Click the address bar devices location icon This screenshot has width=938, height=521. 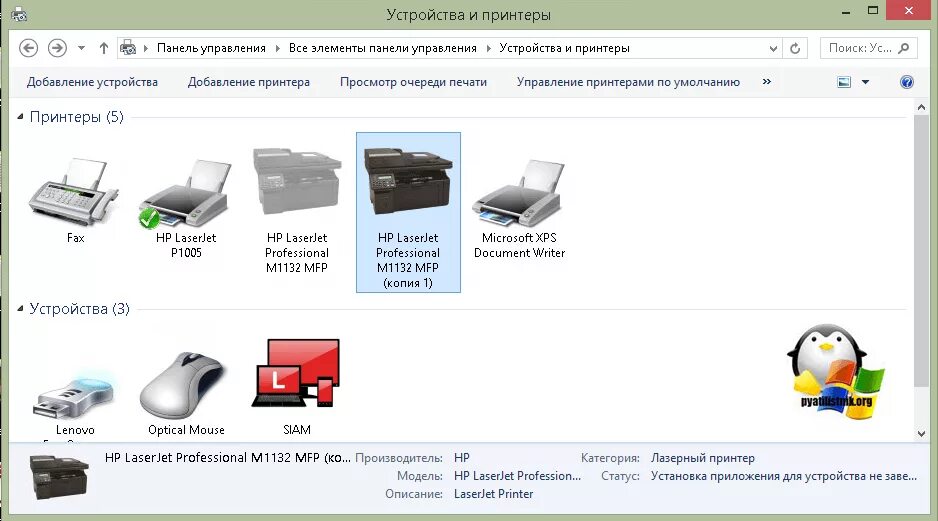(128, 48)
